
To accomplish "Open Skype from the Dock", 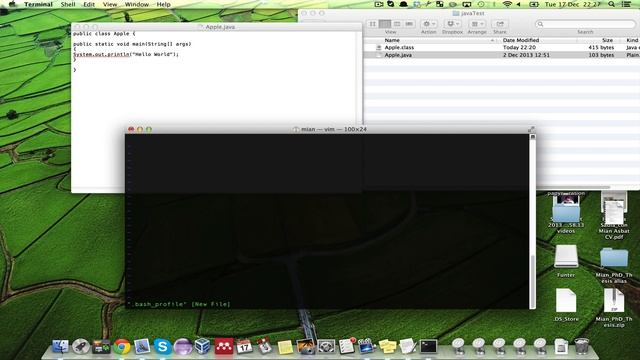I will 162,346.
